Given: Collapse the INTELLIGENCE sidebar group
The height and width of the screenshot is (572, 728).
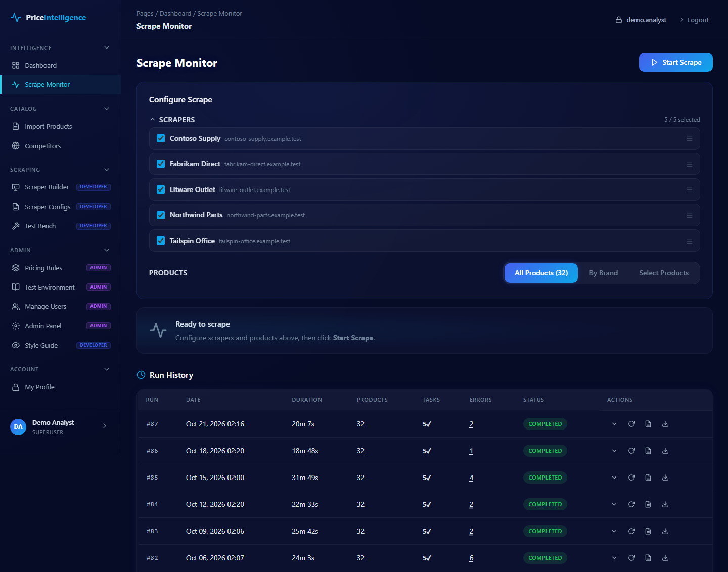Looking at the screenshot, I should (x=107, y=47).
